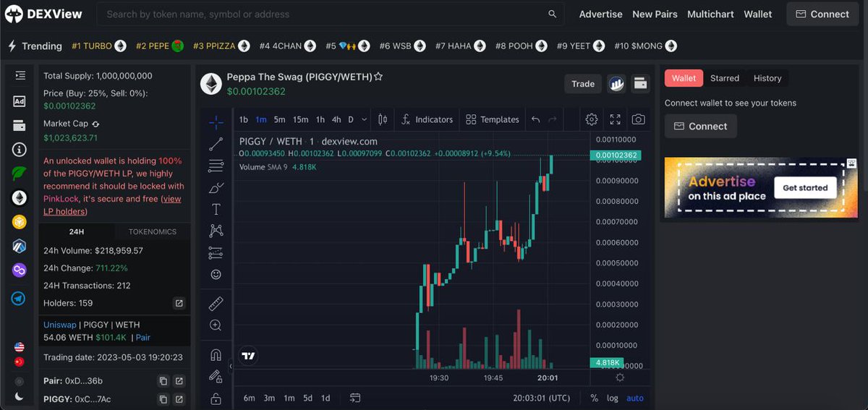Toggle lock all drawing tools
This screenshot has height=410, width=868.
[x=216, y=398]
